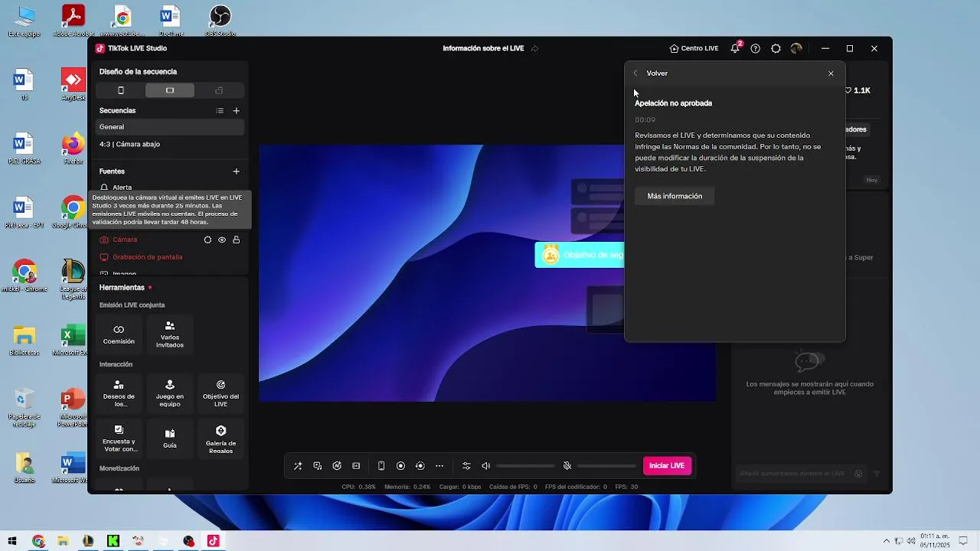Open Windows Start menu
This screenshot has height=551, width=980.
(12, 541)
